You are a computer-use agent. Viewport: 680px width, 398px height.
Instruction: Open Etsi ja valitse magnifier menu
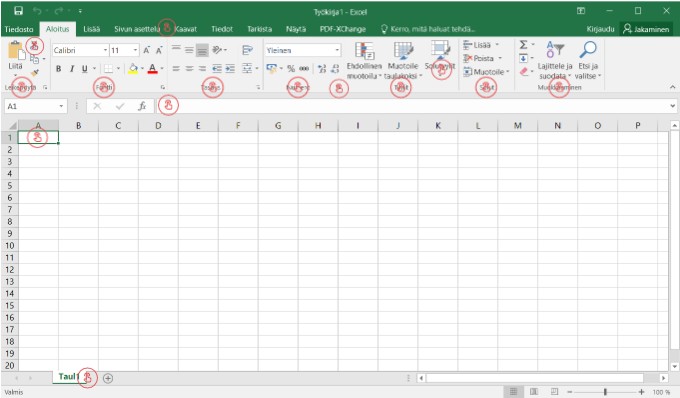coord(588,60)
